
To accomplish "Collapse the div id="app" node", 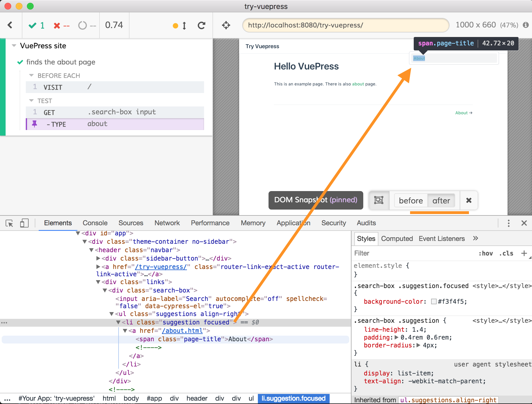I will [x=78, y=233].
